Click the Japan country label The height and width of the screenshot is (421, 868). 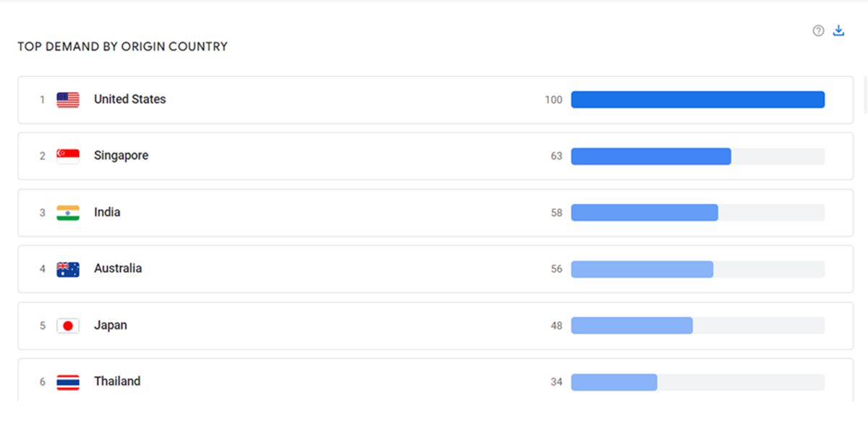[110, 326]
